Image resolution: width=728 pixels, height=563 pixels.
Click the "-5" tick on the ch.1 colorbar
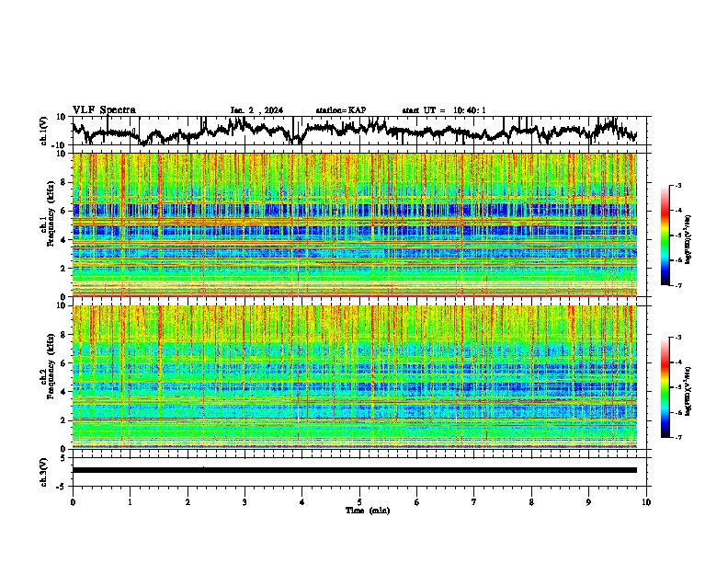click(x=678, y=236)
